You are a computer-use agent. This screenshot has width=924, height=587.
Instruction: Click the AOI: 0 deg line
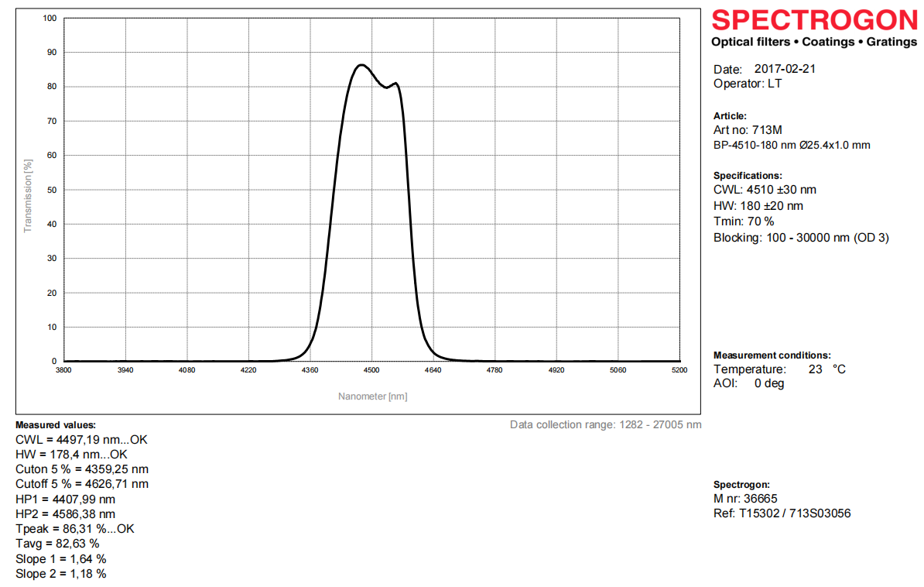[x=748, y=383]
